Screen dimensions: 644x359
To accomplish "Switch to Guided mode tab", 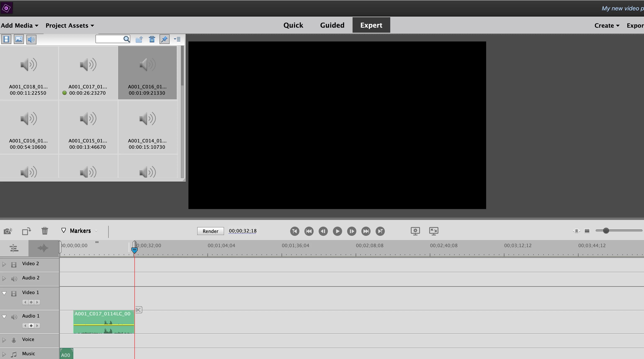I will coord(332,25).
